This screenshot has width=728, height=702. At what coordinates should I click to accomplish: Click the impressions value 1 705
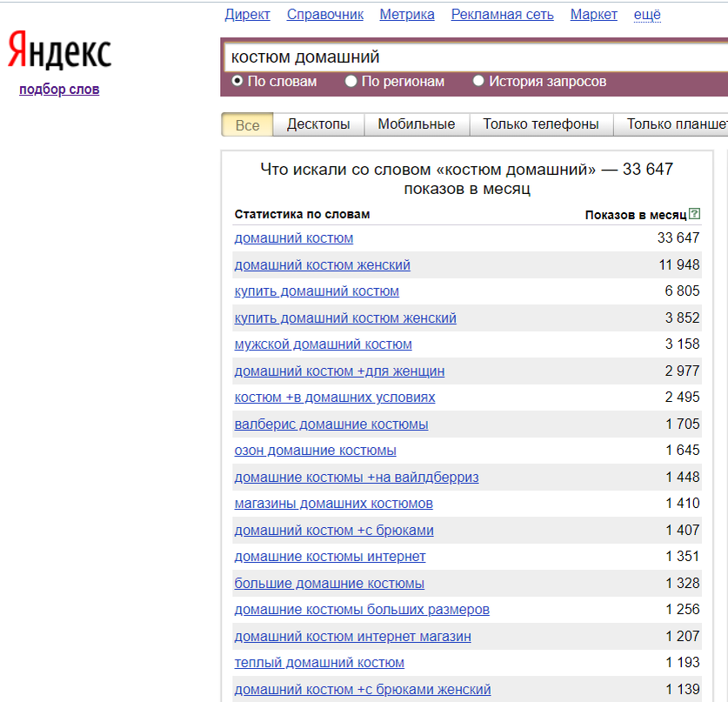click(683, 424)
